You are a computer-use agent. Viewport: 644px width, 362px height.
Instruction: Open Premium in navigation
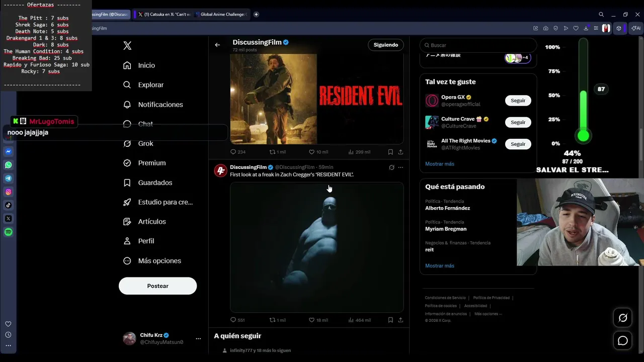tap(145, 163)
